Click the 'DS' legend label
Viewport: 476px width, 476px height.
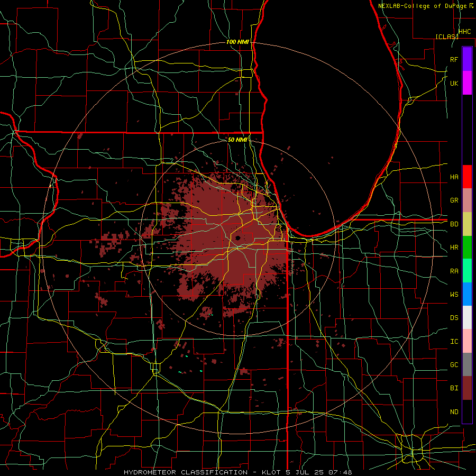(454, 318)
